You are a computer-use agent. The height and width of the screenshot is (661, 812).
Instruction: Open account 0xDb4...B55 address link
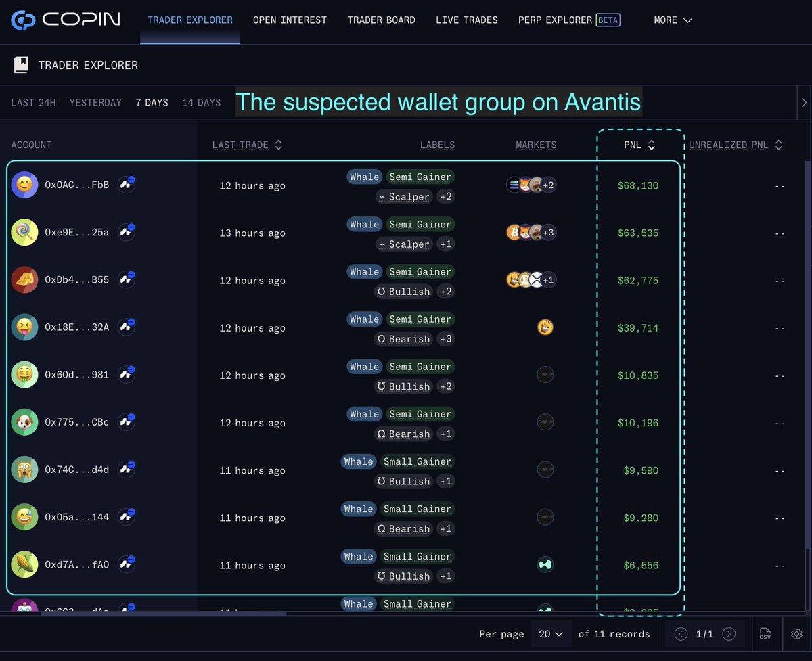pos(76,280)
